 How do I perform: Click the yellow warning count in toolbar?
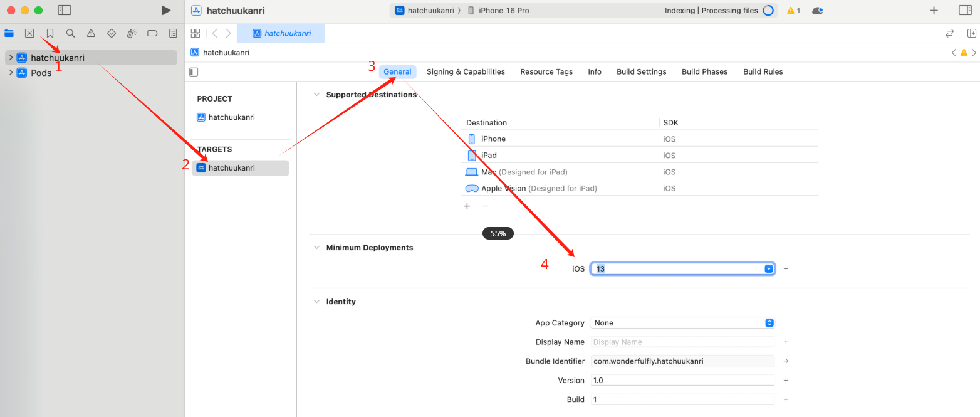coord(793,11)
